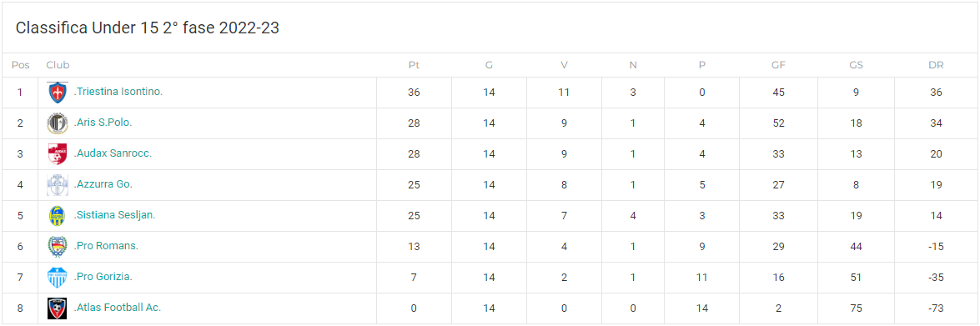The width and height of the screenshot is (980, 326).
Task: Open the .Pro Romans. team link
Action: coord(106,246)
